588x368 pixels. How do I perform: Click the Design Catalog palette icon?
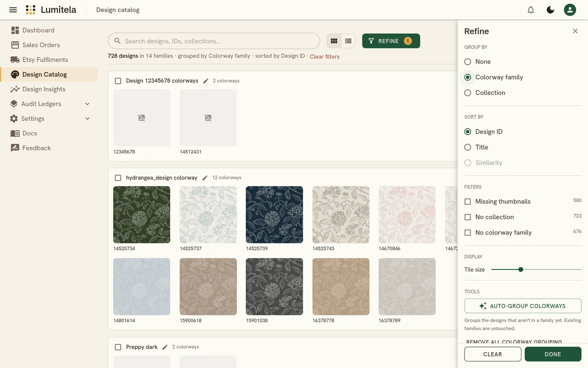(15, 74)
